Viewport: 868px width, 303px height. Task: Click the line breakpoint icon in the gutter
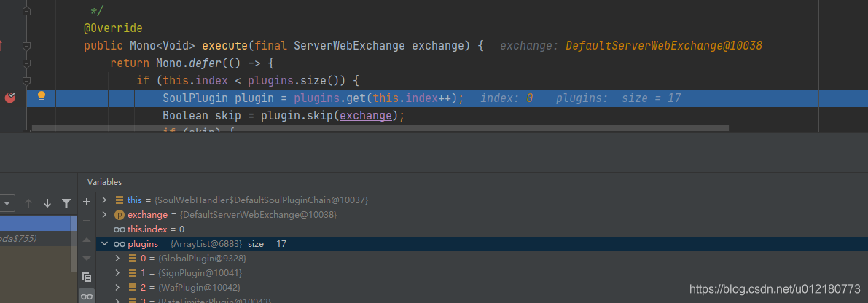click(10, 98)
